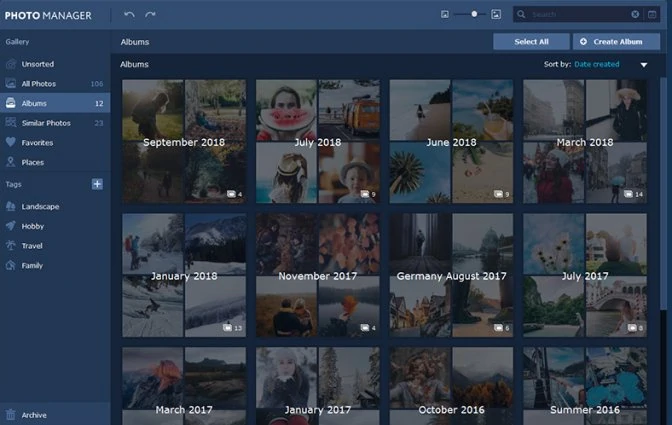Select the Travel tag label
Image resolution: width=672 pixels, height=425 pixels.
pos(32,246)
